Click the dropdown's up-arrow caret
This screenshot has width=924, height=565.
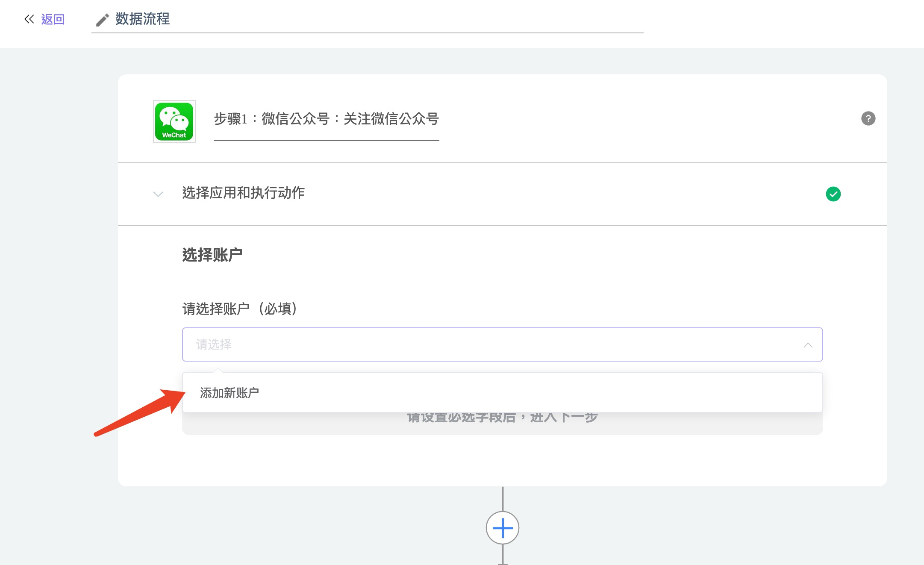tap(808, 345)
